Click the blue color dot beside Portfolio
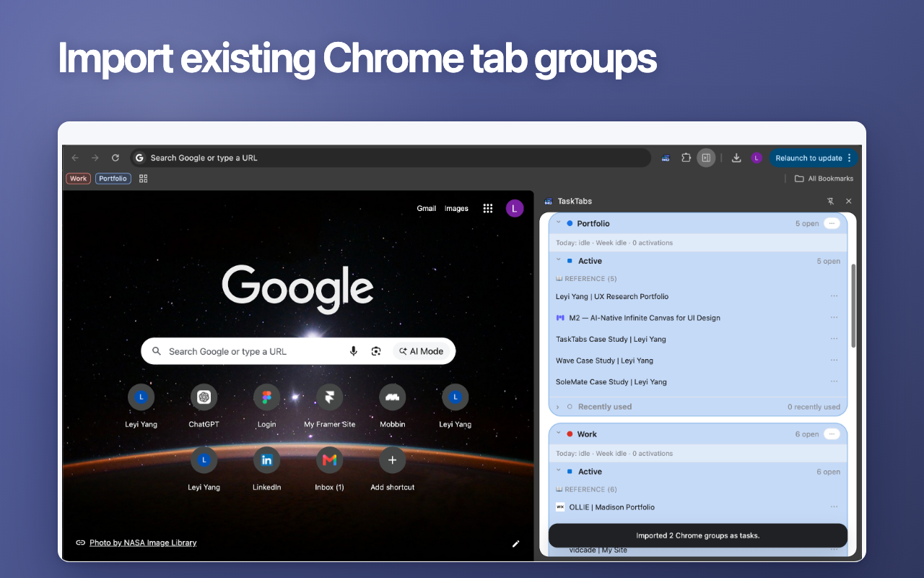The height and width of the screenshot is (578, 924). point(570,223)
